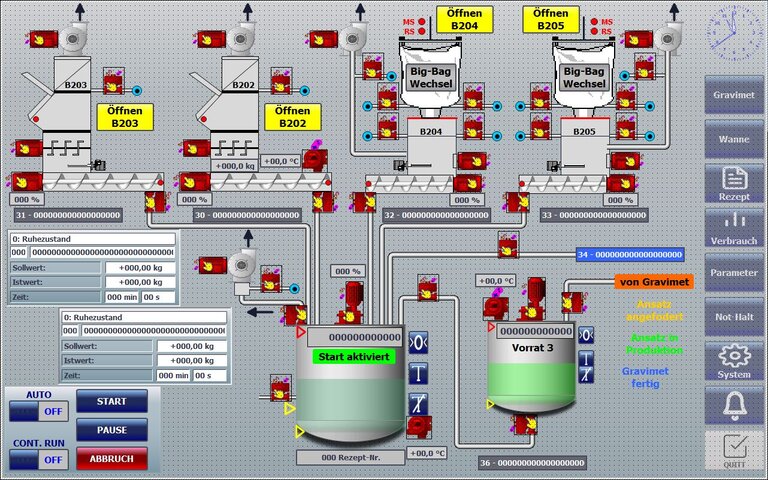Screen dimensions: 768x480
Task: Toggle the CONT. RUN switch on
Action: [39, 460]
